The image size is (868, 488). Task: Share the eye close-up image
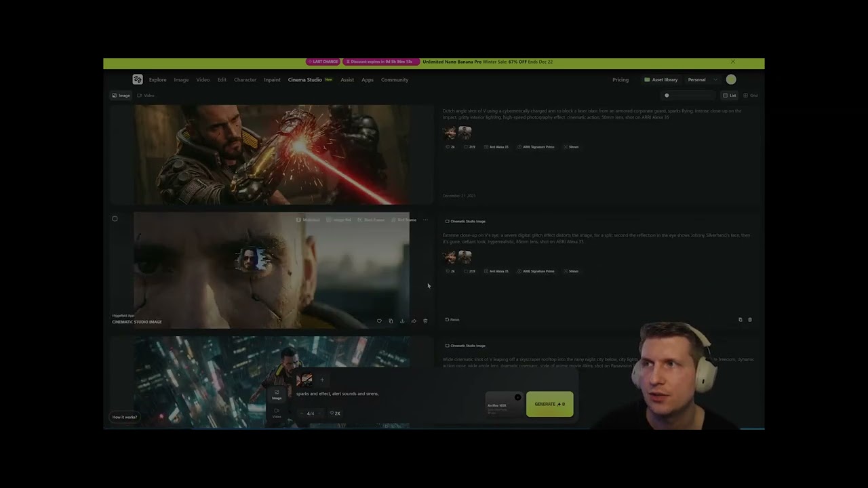point(414,321)
